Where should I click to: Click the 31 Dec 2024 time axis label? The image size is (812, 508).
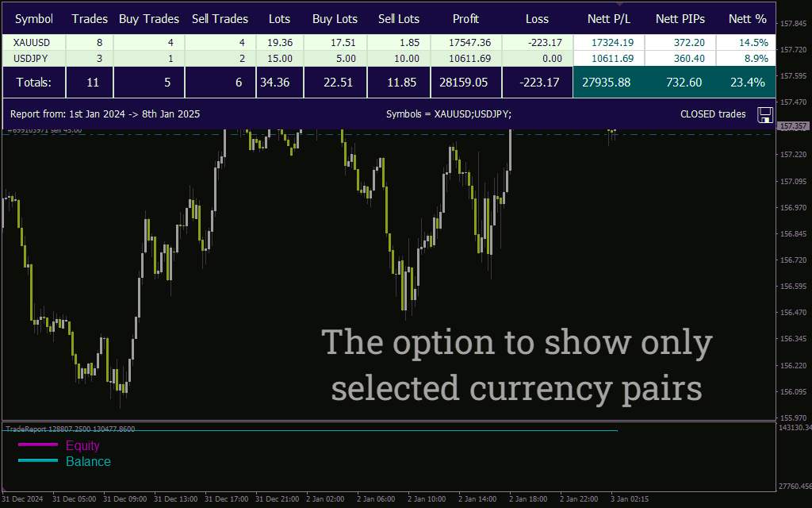click(22, 499)
